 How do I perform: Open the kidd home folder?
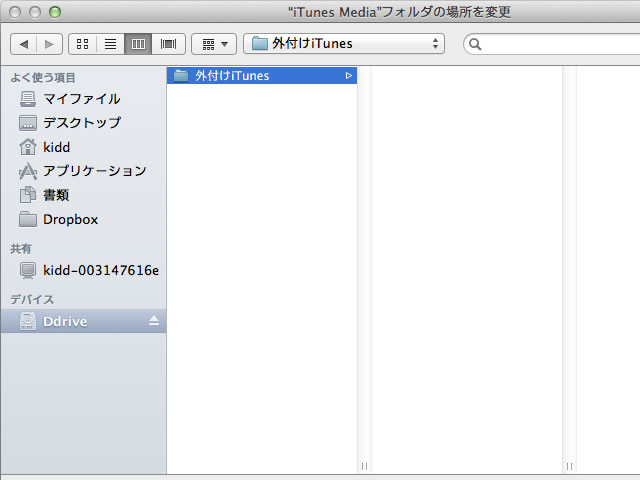point(83,147)
